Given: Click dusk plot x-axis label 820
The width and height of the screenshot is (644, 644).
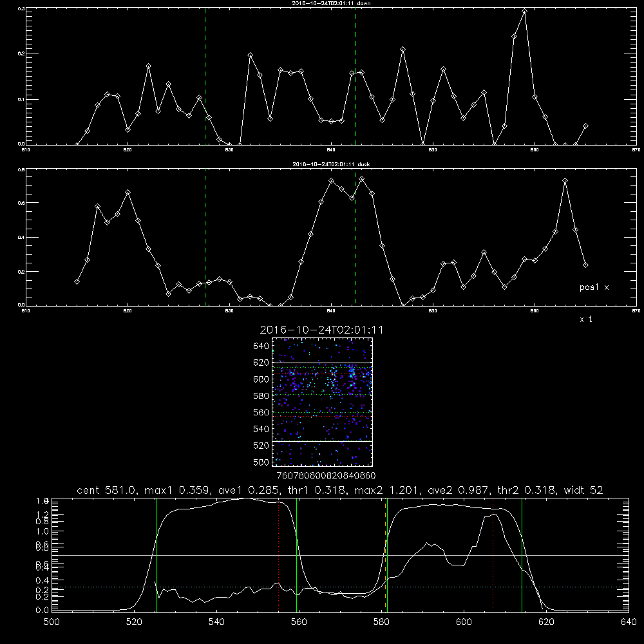Looking at the screenshot, I should [128, 311].
